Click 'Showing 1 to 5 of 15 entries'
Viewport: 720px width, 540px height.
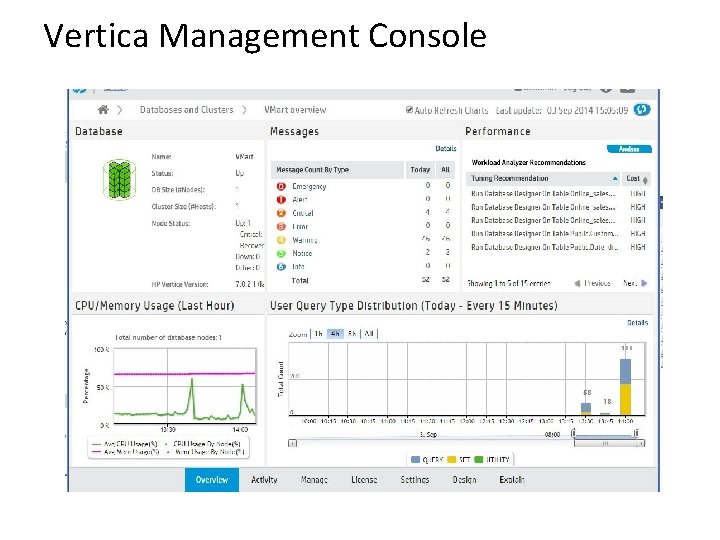508,283
